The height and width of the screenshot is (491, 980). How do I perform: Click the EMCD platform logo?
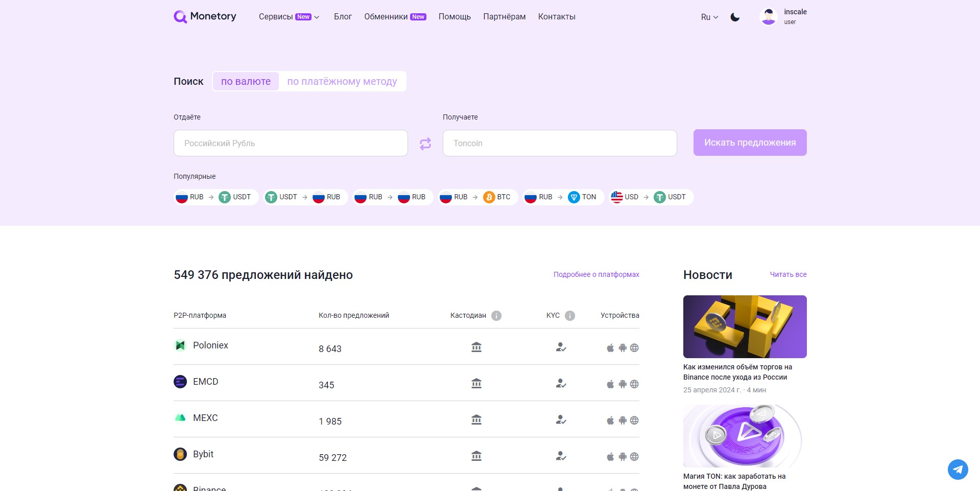[180, 382]
